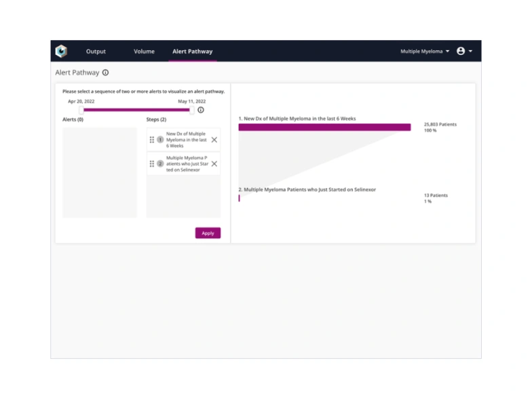Click '13 Patients' label
532x399 pixels.
[x=436, y=195]
